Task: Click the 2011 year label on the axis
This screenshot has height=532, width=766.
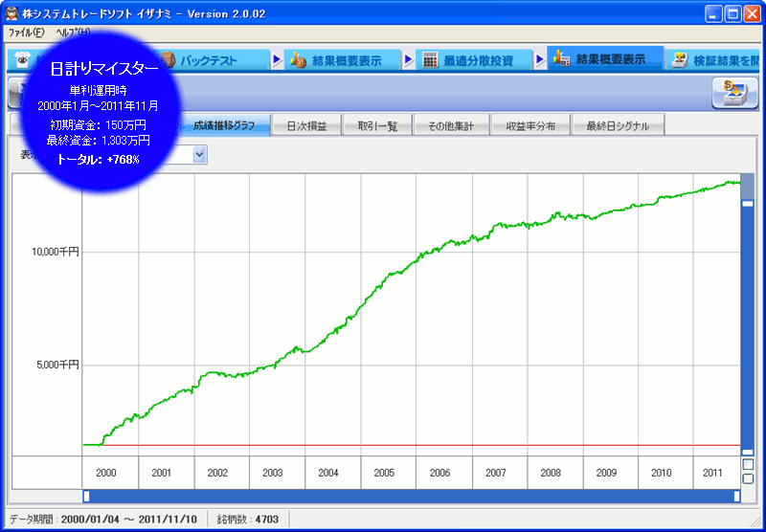Action: pyautogui.click(x=712, y=473)
